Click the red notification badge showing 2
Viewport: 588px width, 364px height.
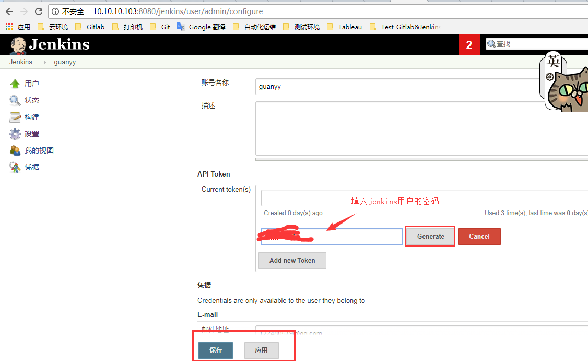pyautogui.click(x=469, y=45)
